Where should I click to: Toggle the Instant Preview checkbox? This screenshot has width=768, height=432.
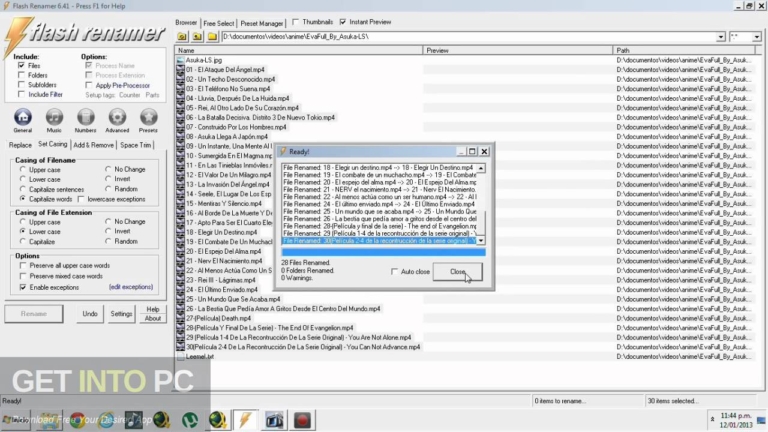pos(343,22)
